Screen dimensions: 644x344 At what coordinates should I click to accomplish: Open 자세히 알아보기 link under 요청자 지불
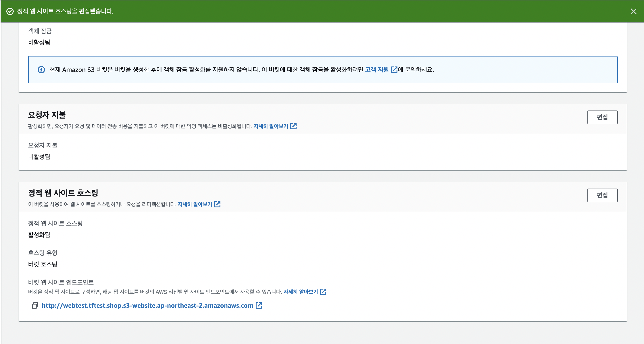click(271, 126)
